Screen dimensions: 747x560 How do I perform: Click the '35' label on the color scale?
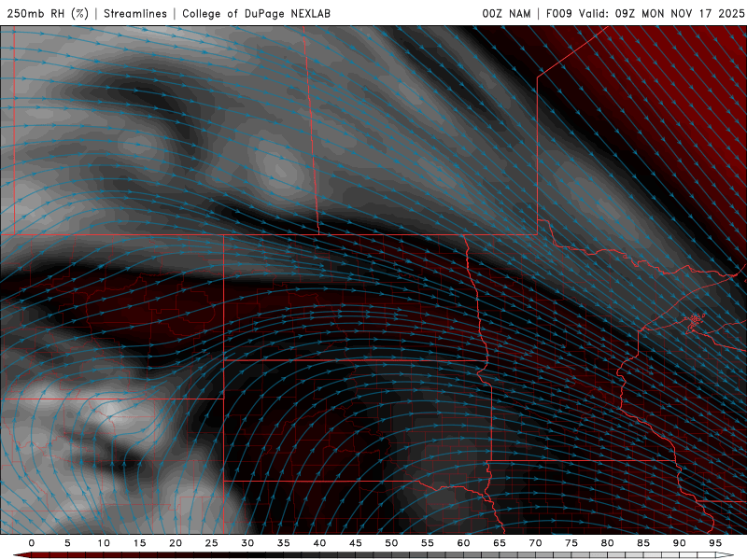click(x=284, y=543)
